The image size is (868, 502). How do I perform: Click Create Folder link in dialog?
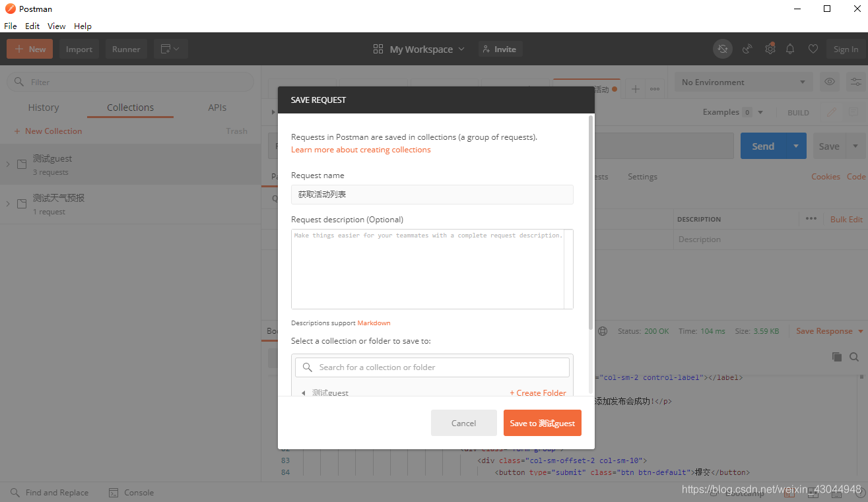click(x=538, y=393)
